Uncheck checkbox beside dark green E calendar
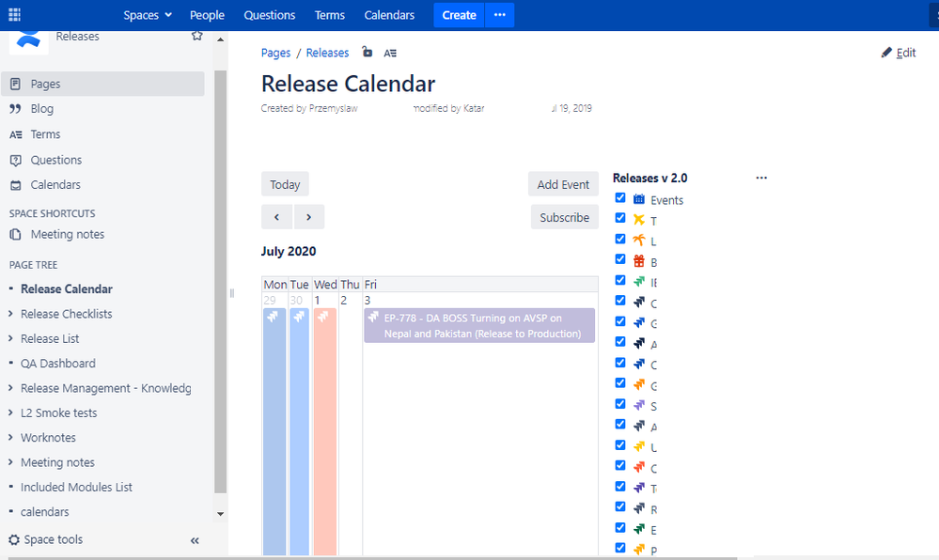Screen dimensions: 939x560 (x=620, y=528)
